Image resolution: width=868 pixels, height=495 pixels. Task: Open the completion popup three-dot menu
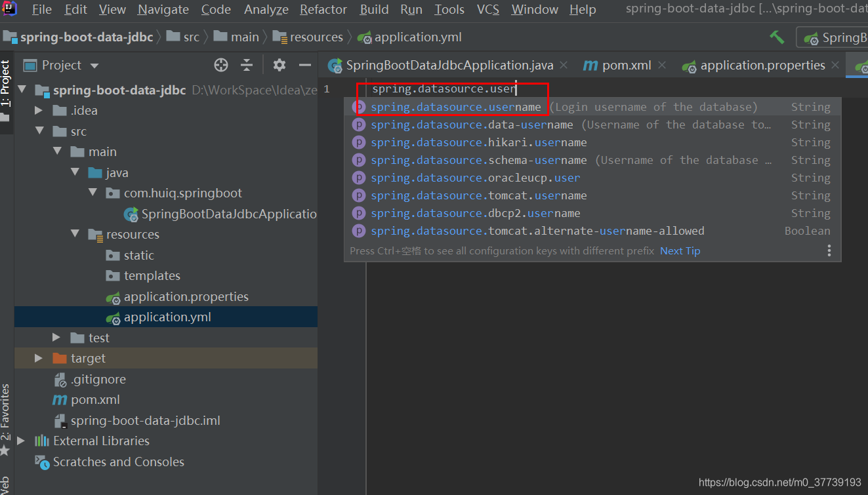[829, 250]
